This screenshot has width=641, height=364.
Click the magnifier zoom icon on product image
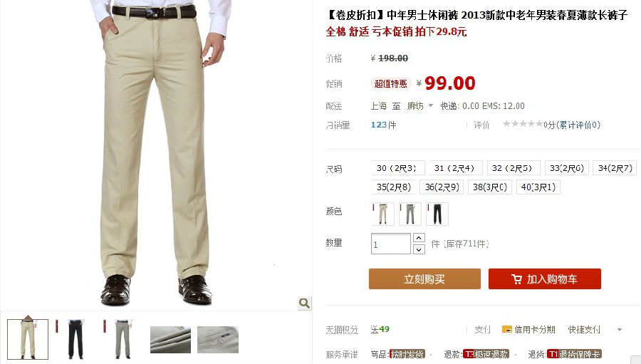click(x=304, y=303)
